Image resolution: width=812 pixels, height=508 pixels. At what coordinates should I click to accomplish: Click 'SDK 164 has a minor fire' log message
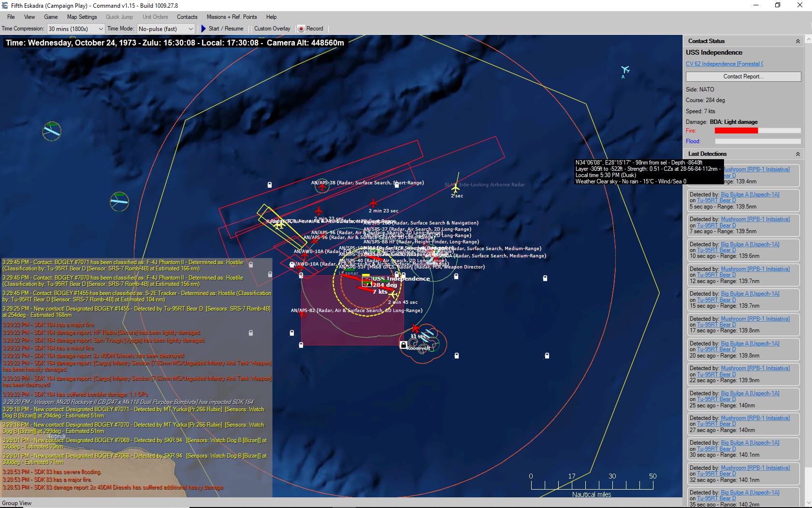49,348
